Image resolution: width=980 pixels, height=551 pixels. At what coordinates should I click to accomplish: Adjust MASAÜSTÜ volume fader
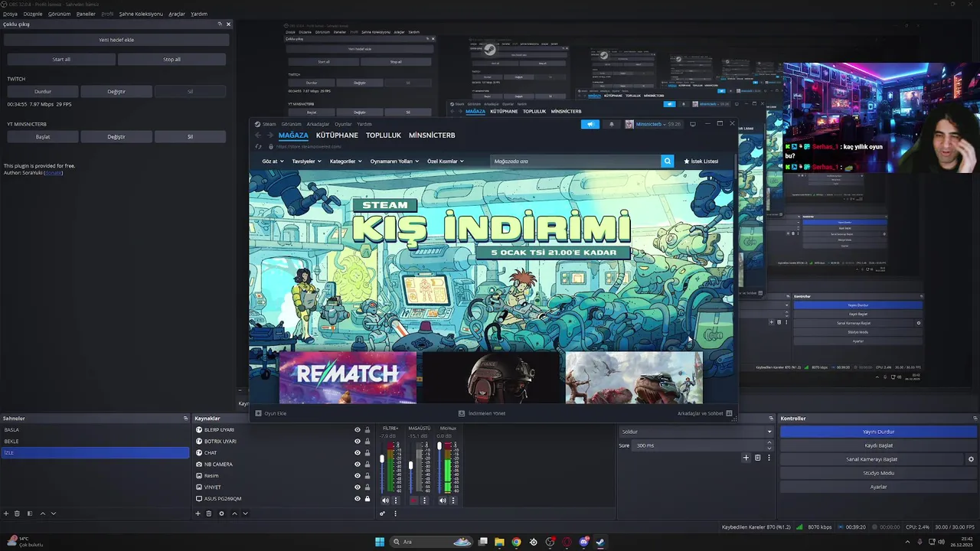pos(410,465)
